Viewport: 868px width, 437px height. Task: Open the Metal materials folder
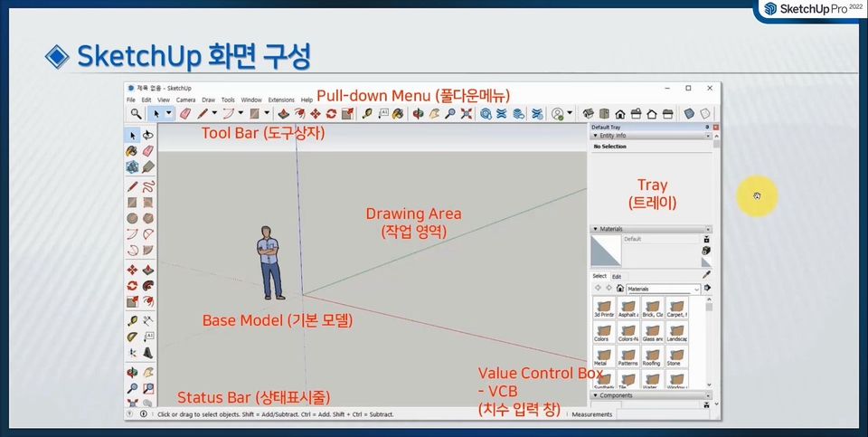pos(603,357)
